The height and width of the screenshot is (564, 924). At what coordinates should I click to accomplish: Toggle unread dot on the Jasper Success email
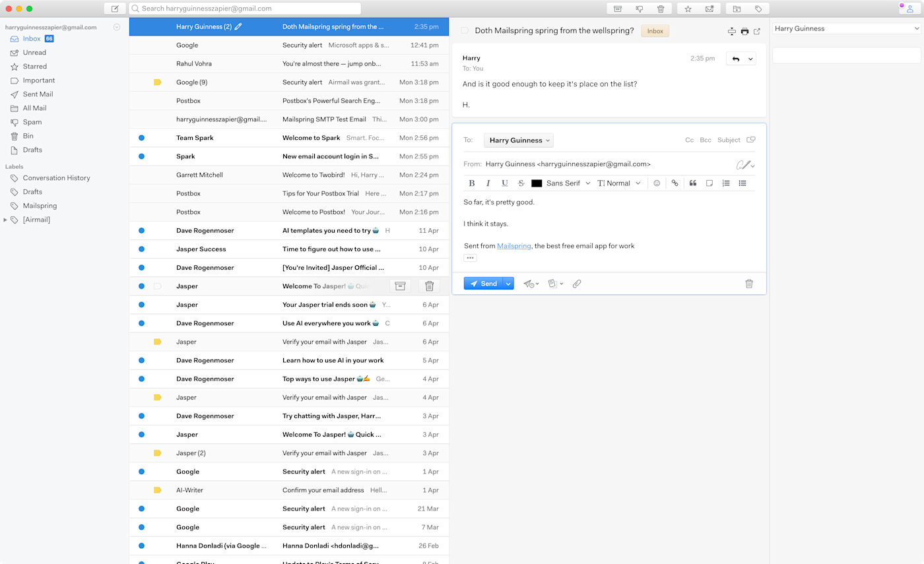(141, 249)
